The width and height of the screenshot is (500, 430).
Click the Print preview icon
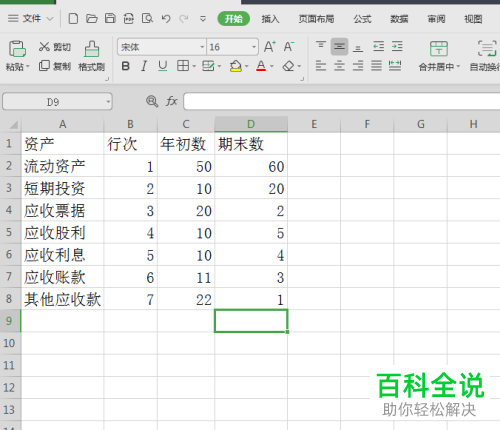pyautogui.click(x=147, y=19)
